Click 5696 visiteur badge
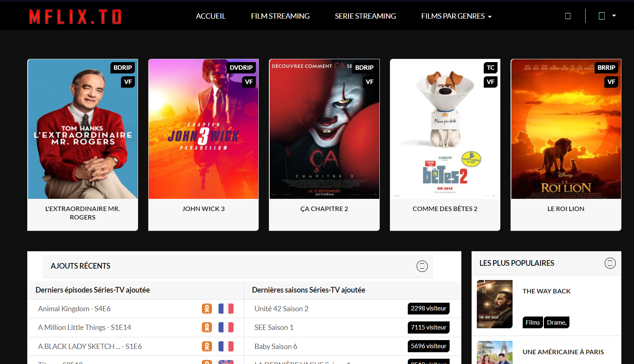 pos(428,346)
